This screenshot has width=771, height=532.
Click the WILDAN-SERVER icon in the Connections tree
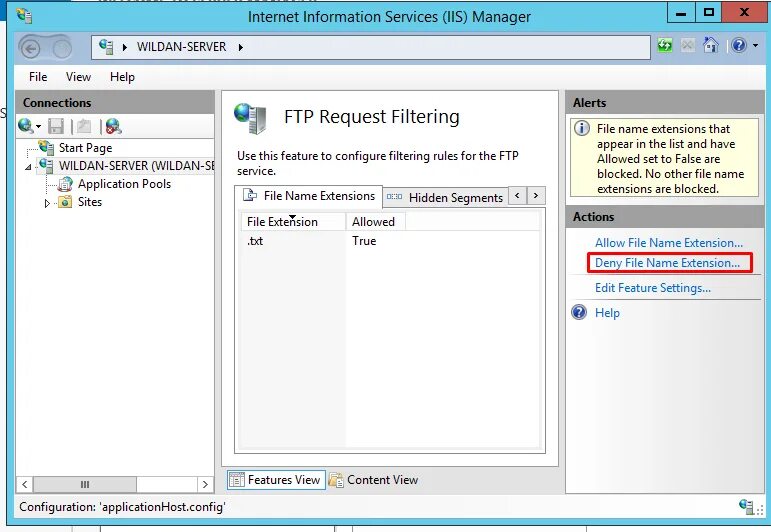click(46, 165)
